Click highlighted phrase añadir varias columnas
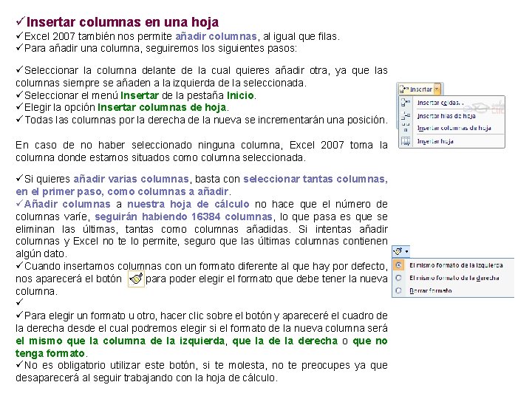 point(131,179)
